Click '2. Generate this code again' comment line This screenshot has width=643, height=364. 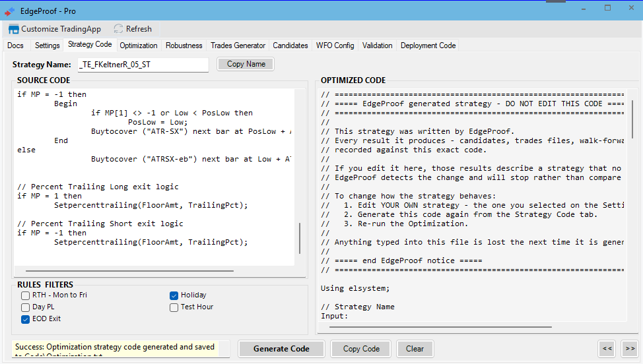[x=459, y=214]
